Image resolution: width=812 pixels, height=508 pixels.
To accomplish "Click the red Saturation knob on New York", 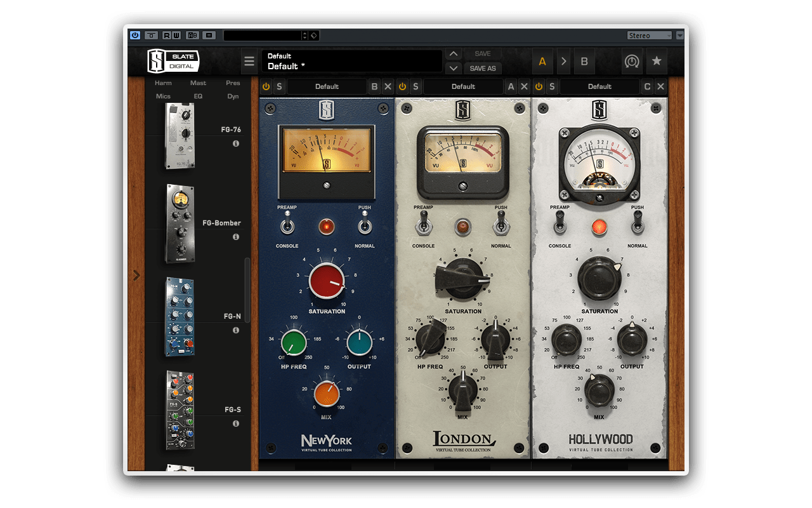I will coord(327,281).
